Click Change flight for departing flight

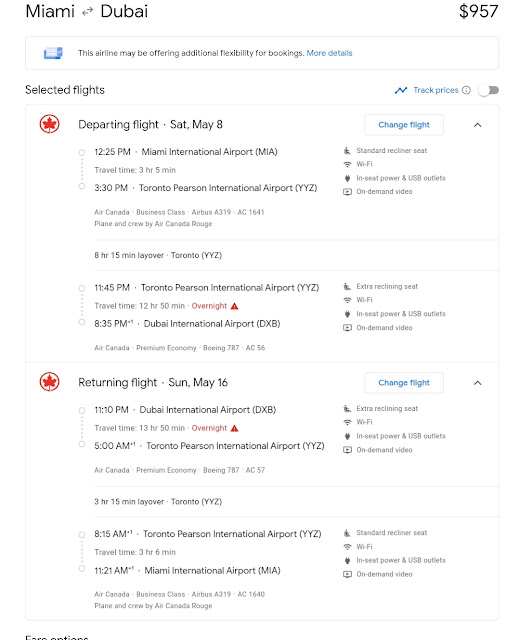404,125
